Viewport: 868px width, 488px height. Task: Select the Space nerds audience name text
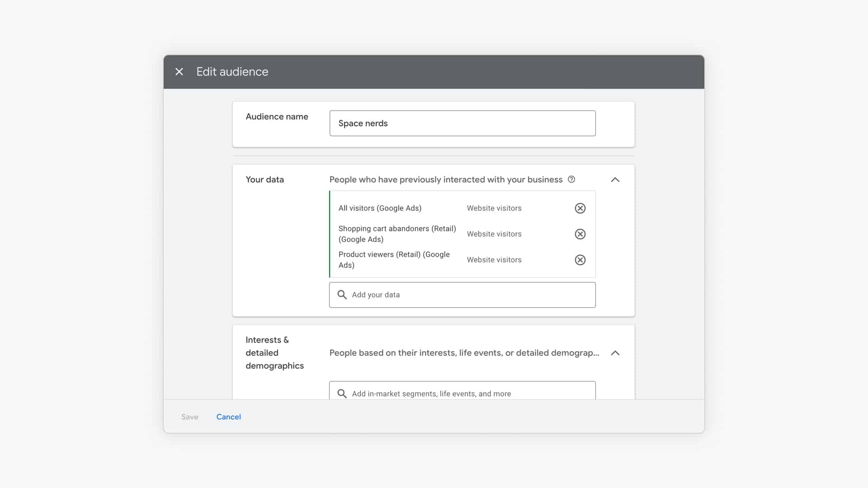tap(363, 123)
